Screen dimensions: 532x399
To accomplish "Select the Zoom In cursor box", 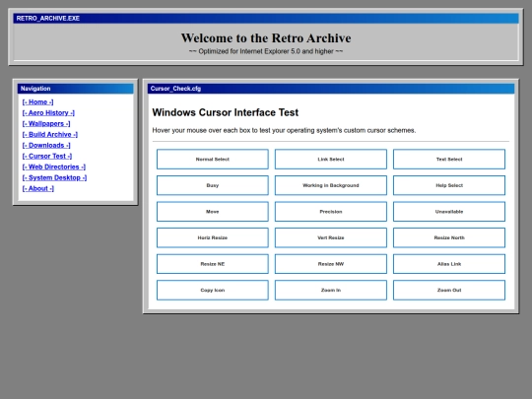I will click(331, 290).
